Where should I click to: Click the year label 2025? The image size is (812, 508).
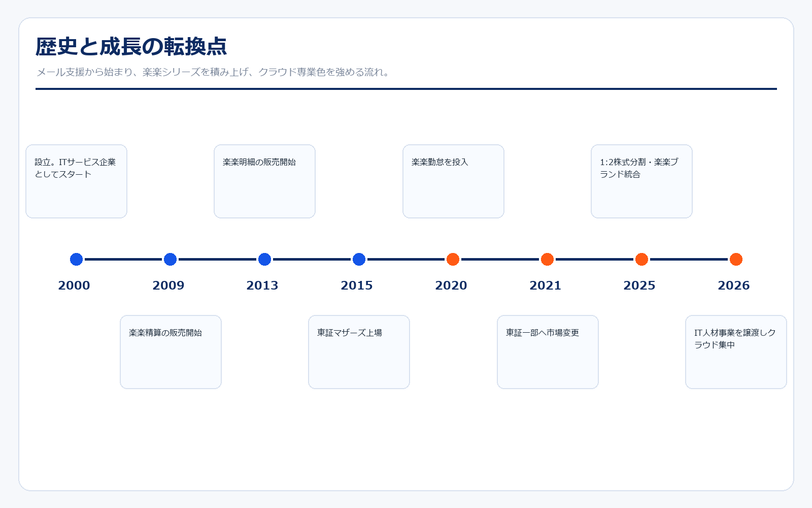tap(639, 285)
